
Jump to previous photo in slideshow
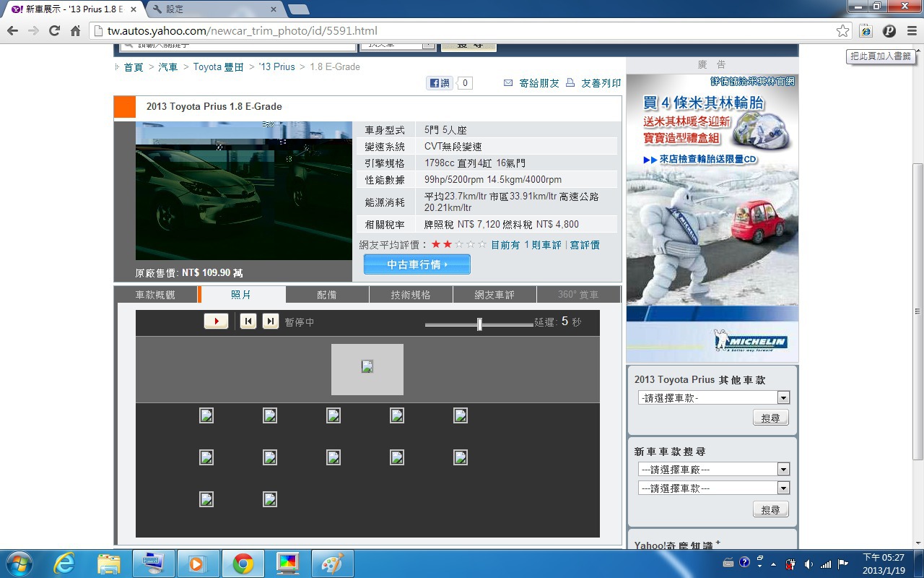248,322
